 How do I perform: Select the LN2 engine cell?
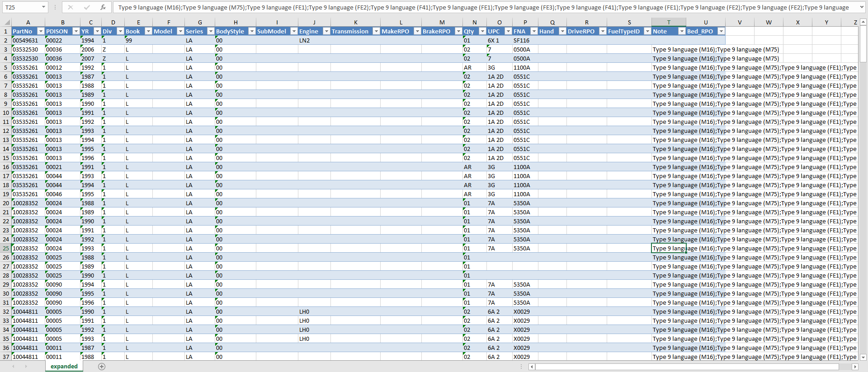pyautogui.click(x=314, y=40)
